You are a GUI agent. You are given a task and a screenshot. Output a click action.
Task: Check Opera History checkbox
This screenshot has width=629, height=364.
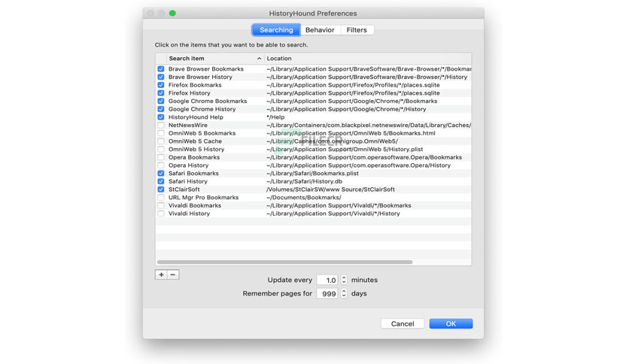(161, 165)
